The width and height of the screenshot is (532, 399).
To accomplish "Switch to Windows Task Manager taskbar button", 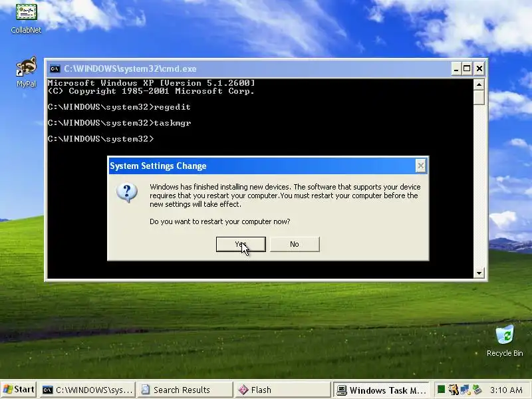I will click(381, 390).
